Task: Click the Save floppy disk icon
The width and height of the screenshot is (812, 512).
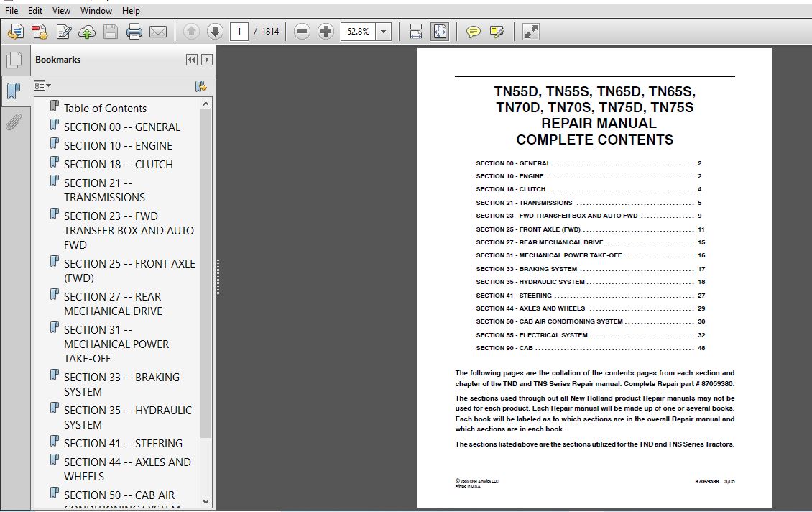Action: (111, 32)
